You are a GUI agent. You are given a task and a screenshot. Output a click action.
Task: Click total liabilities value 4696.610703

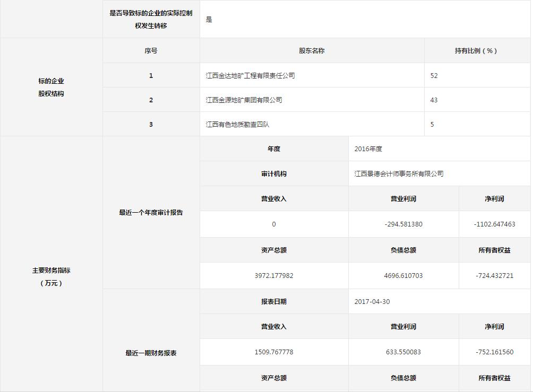click(x=403, y=276)
